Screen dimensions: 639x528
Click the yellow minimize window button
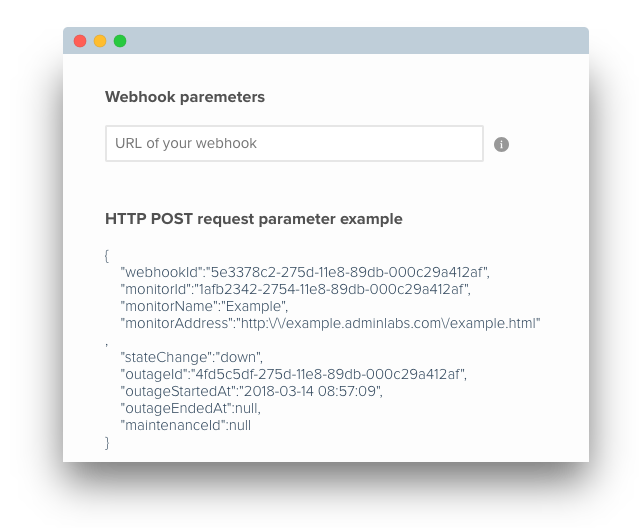[x=100, y=41]
